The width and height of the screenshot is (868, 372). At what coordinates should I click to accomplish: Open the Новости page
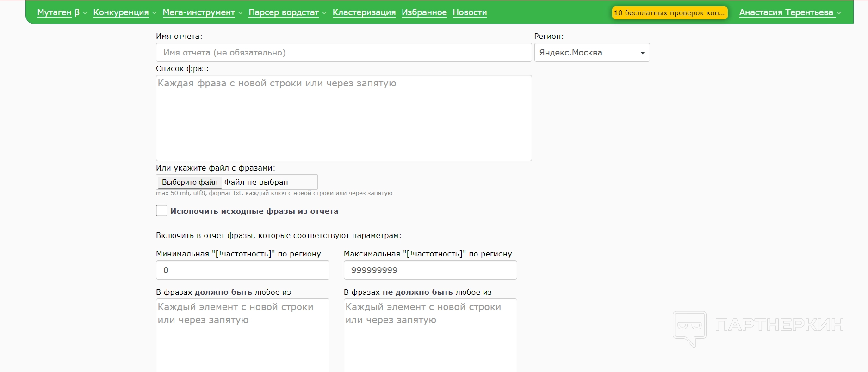coord(470,12)
